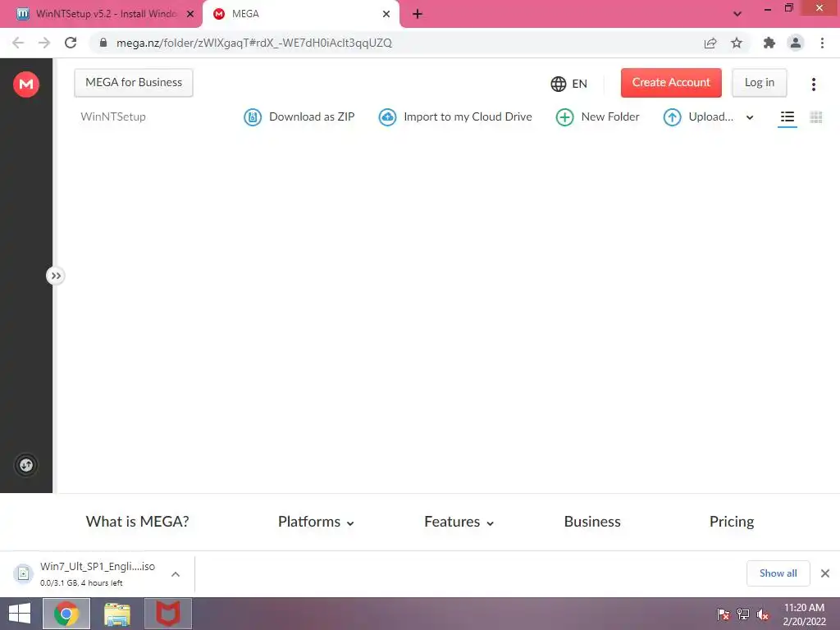
Task: View site info via the lock icon
Action: tap(103, 43)
